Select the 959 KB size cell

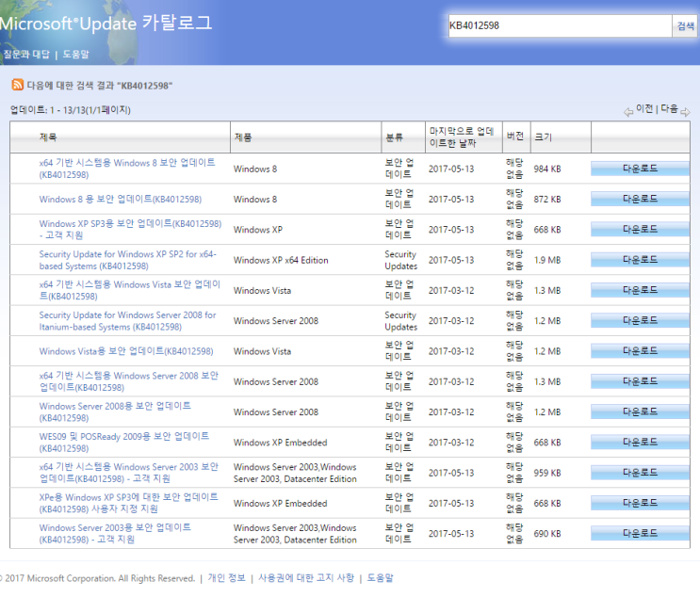pyautogui.click(x=547, y=473)
